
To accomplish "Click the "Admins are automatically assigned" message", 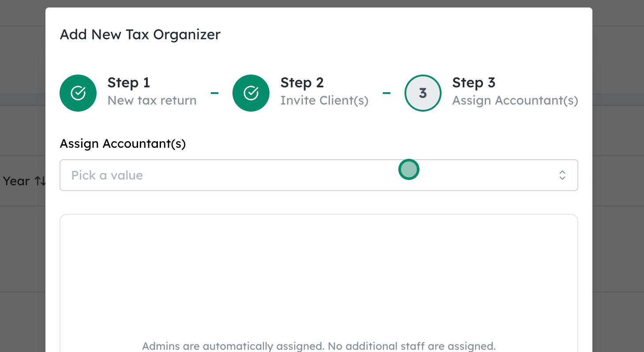I will click(318, 345).
